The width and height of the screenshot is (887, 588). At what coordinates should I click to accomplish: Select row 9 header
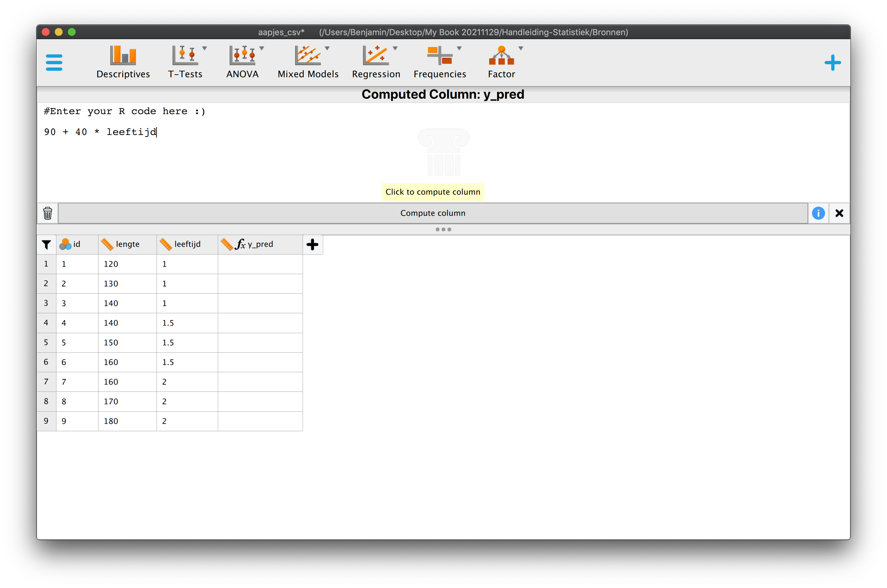click(46, 421)
